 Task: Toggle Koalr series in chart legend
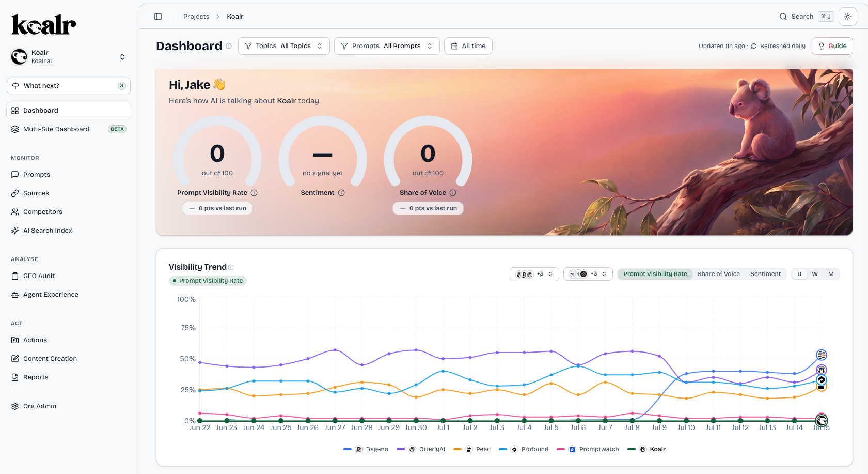646,449
